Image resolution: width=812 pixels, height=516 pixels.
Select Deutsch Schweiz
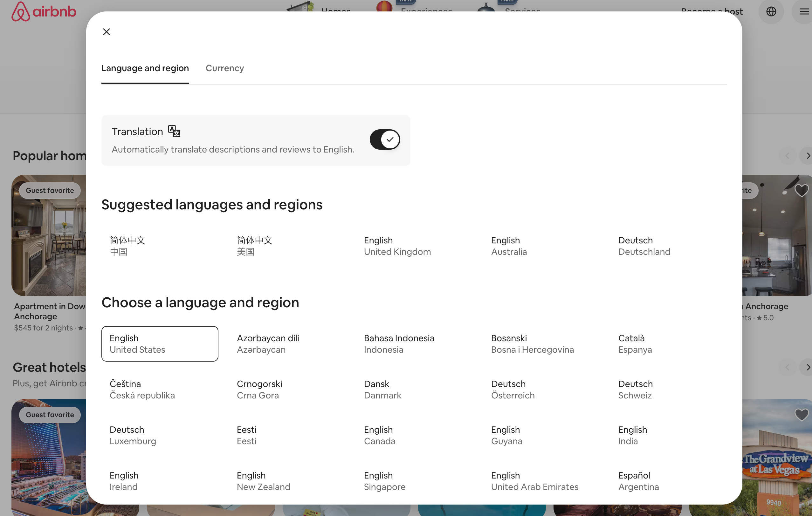668,390
